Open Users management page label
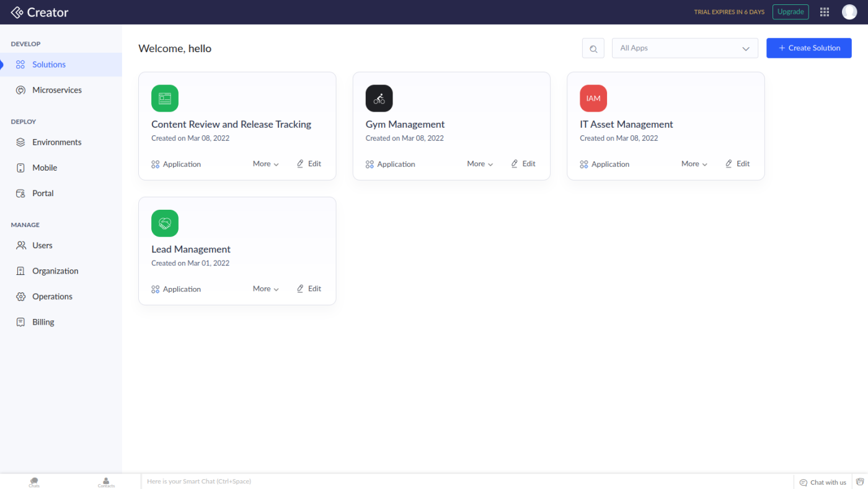868x489 pixels. (x=42, y=245)
